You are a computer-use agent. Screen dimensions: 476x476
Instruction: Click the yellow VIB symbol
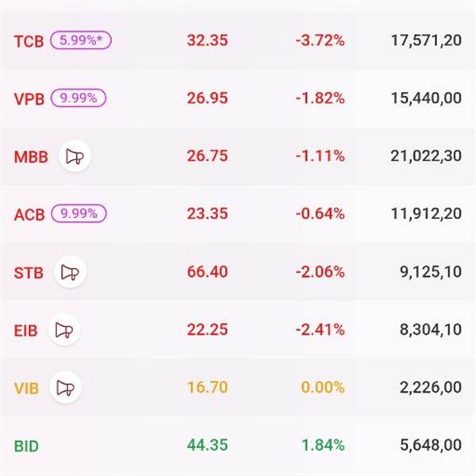[26, 389]
